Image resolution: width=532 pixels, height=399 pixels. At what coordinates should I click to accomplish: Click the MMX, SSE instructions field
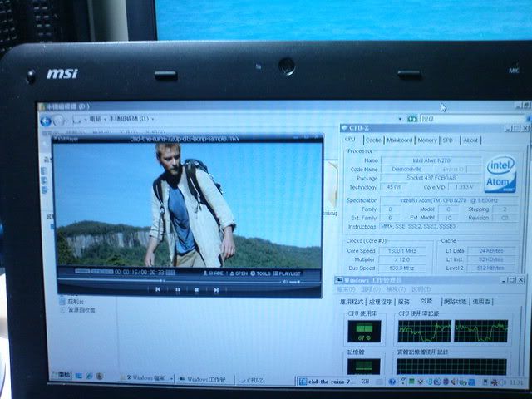pyautogui.click(x=449, y=226)
